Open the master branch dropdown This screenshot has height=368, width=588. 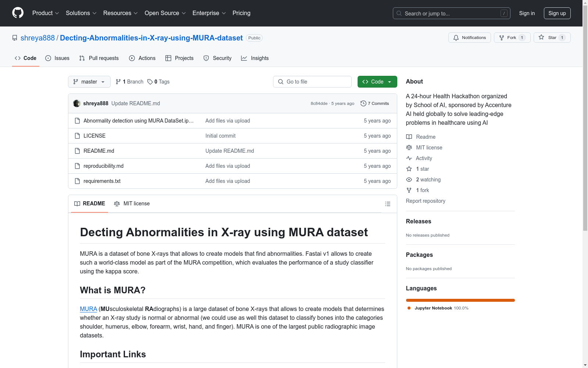pos(89,82)
